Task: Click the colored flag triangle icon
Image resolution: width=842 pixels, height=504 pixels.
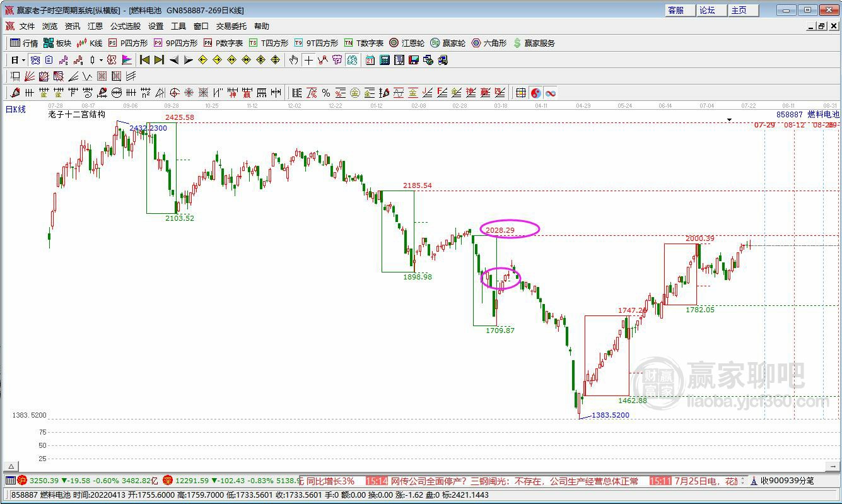Action: [127, 60]
